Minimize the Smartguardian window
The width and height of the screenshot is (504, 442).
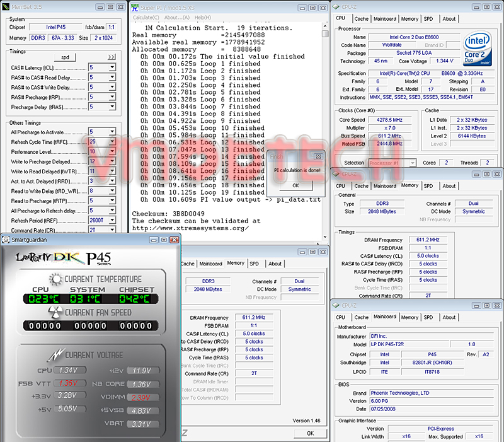click(x=154, y=240)
